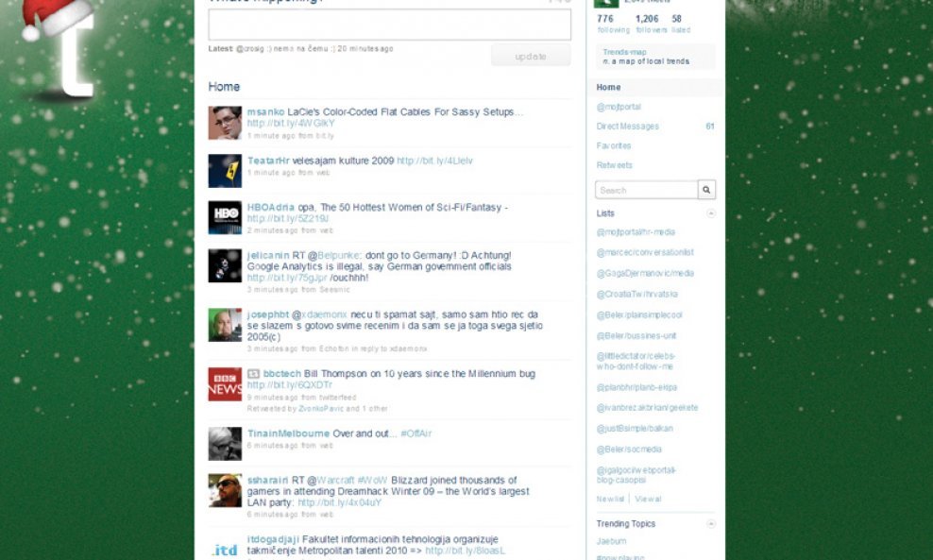This screenshot has height=560, width=933.
Task: Open itdogadjaji username link
Action: coord(273,539)
